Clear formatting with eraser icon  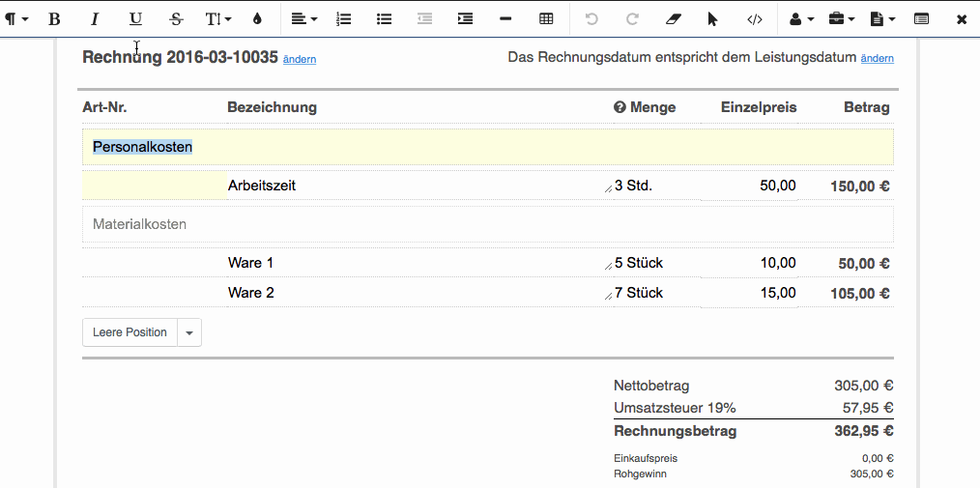[673, 19]
